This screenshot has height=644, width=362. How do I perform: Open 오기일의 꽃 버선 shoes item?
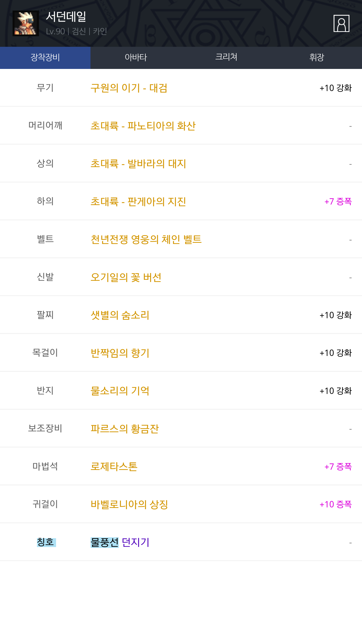[x=126, y=277]
